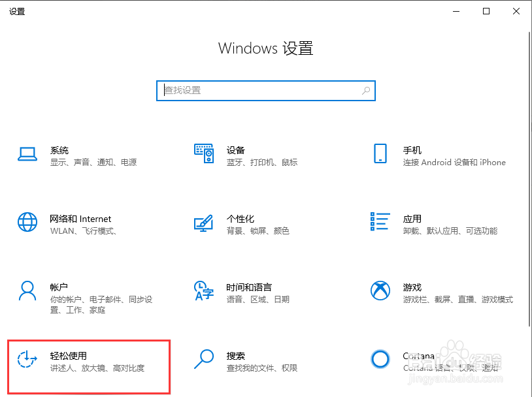The image size is (532, 397).
Task: Click the 设置 title in the title bar
Action: point(17,10)
